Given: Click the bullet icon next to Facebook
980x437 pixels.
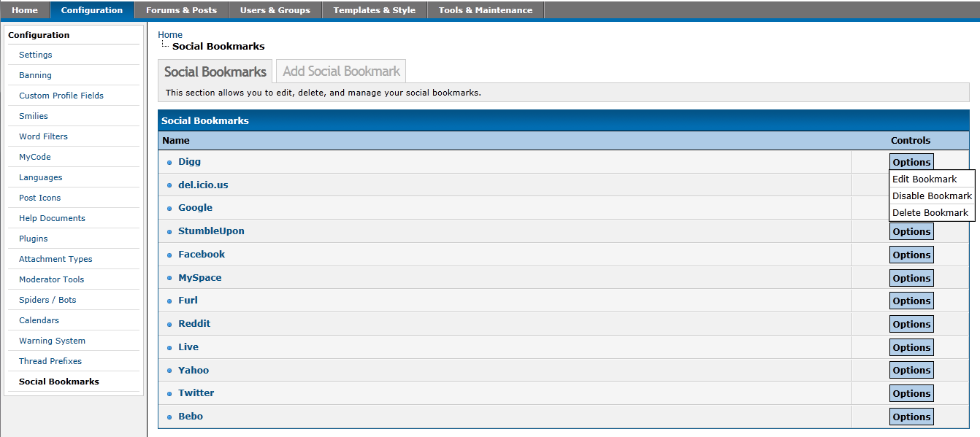Looking at the screenshot, I should [x=169, y=255].
